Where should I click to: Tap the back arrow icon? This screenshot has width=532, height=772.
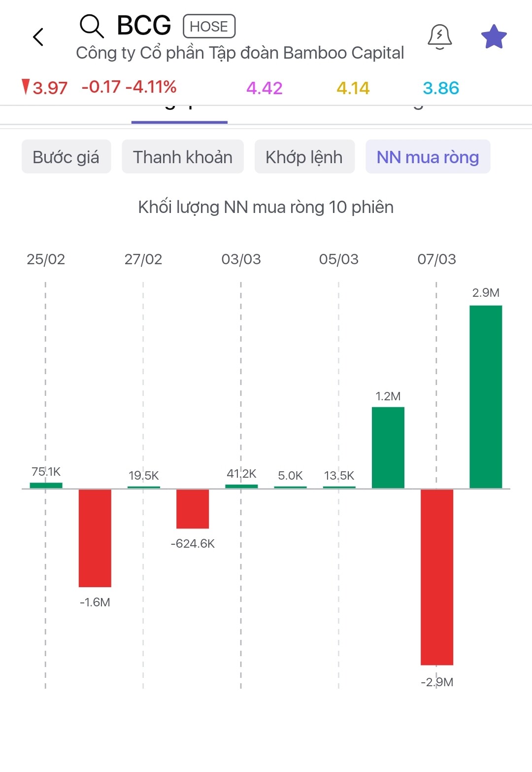click(x=38, y=37)
